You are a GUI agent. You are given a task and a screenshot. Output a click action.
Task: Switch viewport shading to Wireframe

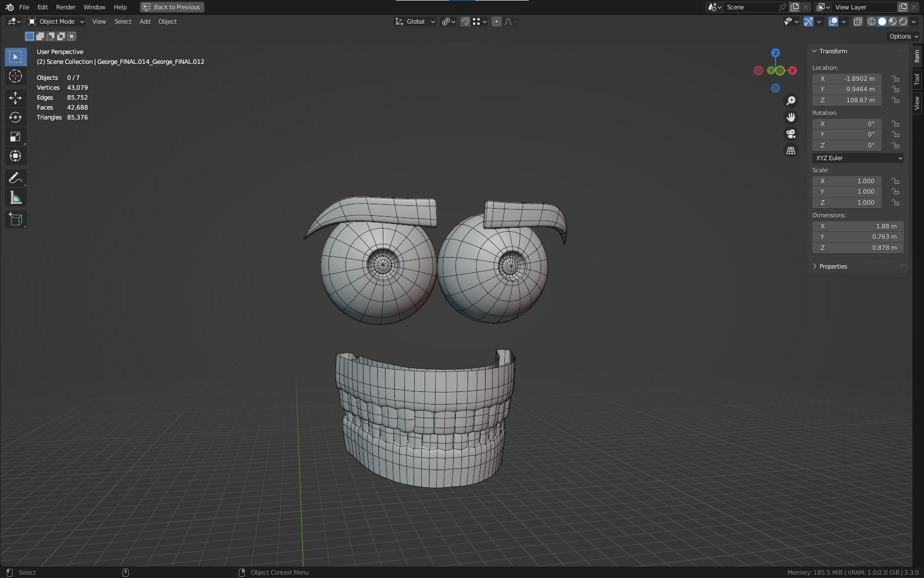click(872, 21)
